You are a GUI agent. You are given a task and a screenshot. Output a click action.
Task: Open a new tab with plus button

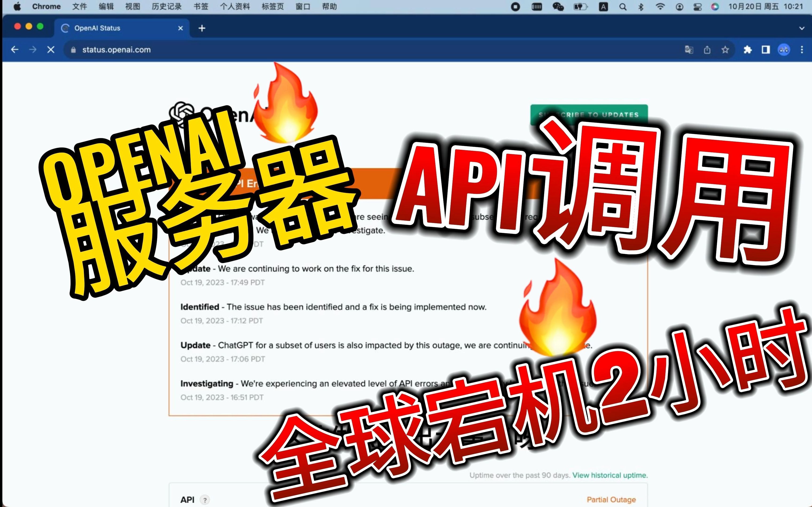coord(202,28)
